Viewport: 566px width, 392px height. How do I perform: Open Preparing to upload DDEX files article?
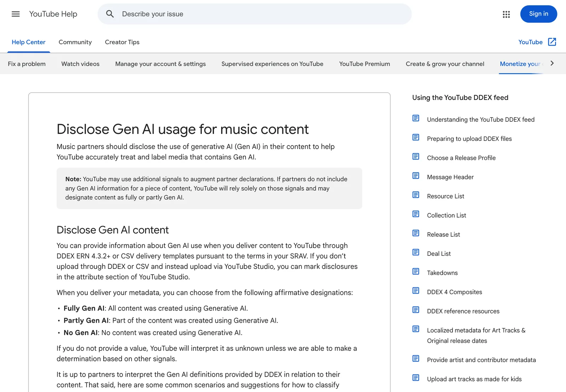click(469, 139)
